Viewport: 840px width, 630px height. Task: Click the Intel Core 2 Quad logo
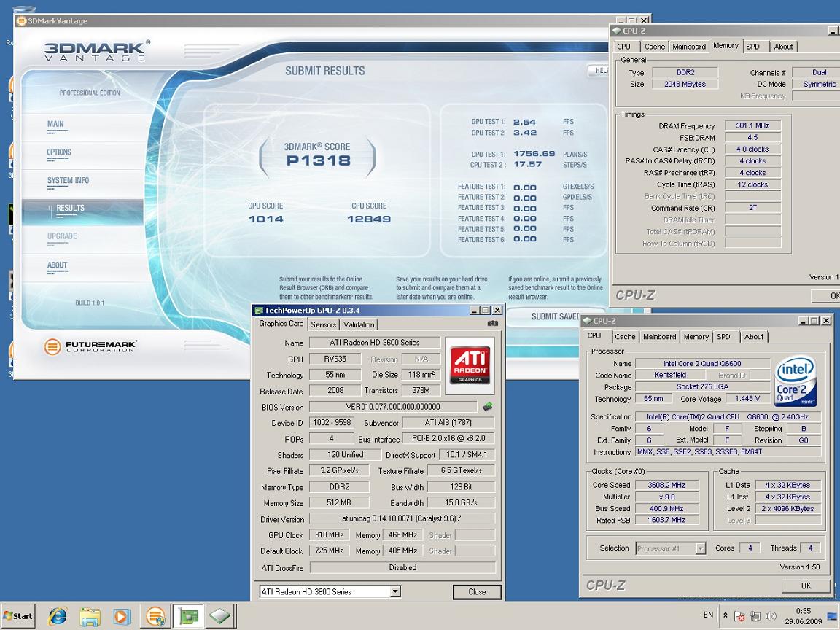(x=796, y=381)
